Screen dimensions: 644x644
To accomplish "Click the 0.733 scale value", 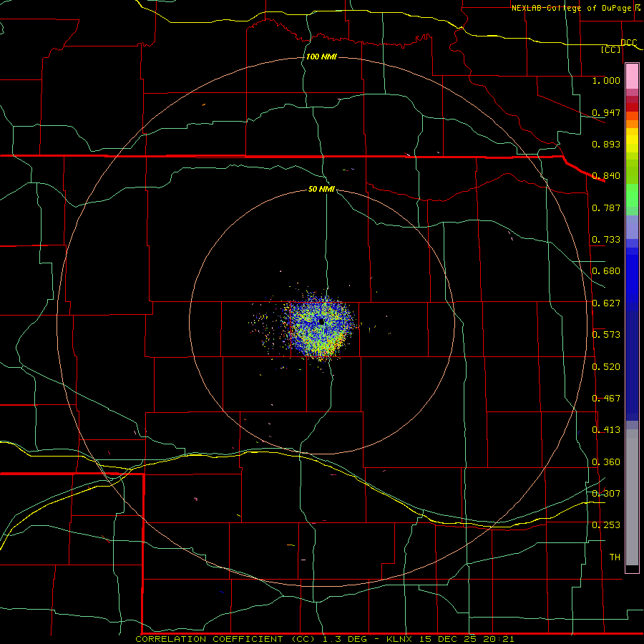I will [606, 240].
